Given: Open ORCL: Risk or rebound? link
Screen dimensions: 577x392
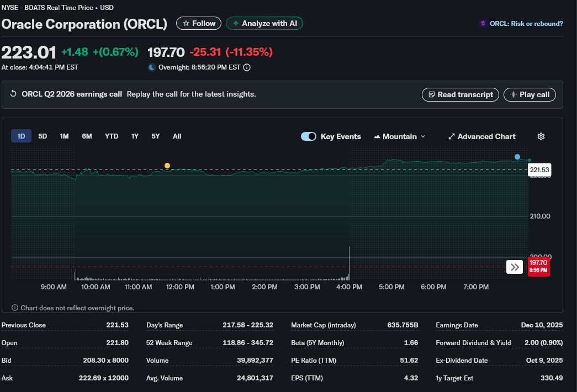Looking at the screenshot, I should pyautogui.click(x=526, y=24).
